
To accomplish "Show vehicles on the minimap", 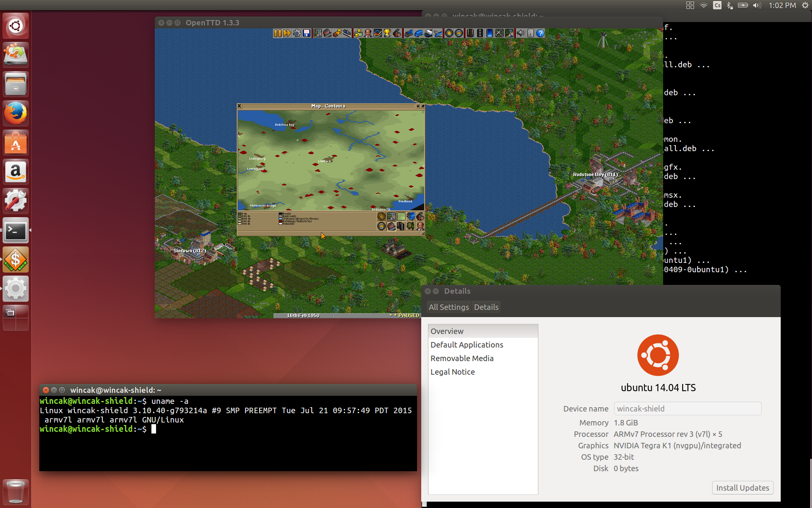I will point(411,217).
